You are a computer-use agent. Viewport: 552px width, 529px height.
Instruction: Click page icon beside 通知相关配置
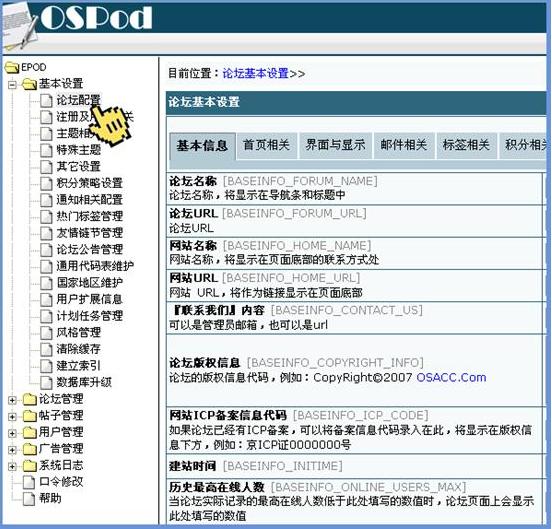pos(46,200)
